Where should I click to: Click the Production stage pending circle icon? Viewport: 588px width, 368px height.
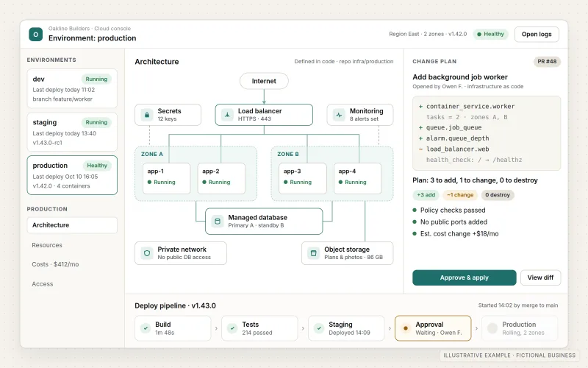[x=492, y=328]
